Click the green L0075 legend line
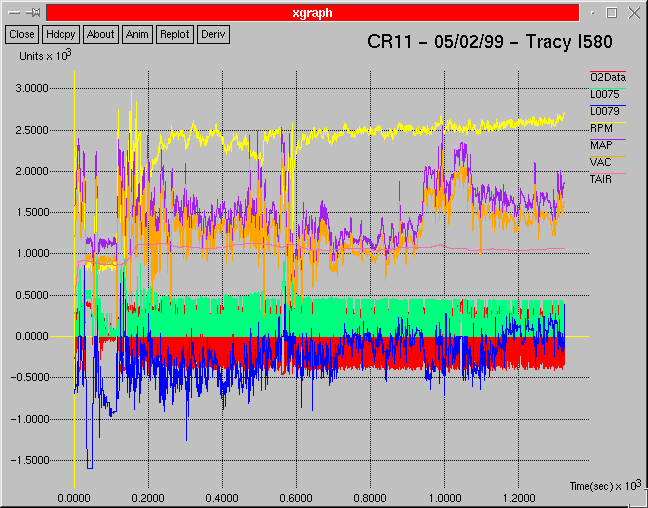 (608, 88)
